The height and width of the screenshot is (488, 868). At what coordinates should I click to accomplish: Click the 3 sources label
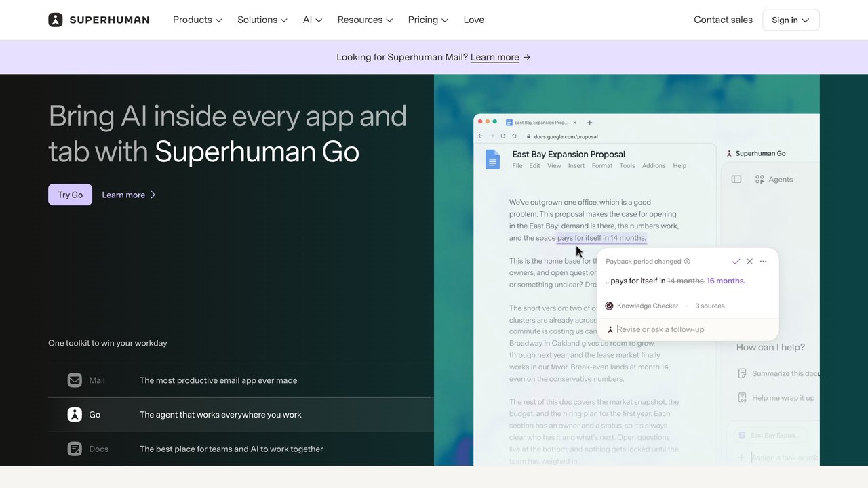click(709, 306)
